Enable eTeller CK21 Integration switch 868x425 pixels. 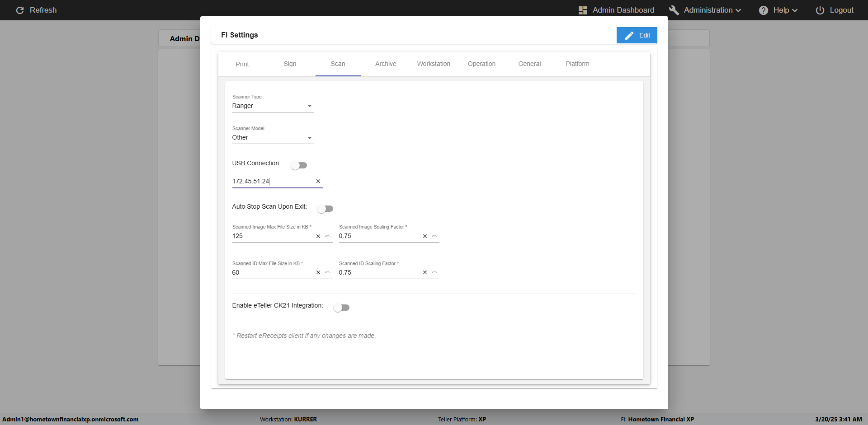pyautogui.click(x=341, y=308)
